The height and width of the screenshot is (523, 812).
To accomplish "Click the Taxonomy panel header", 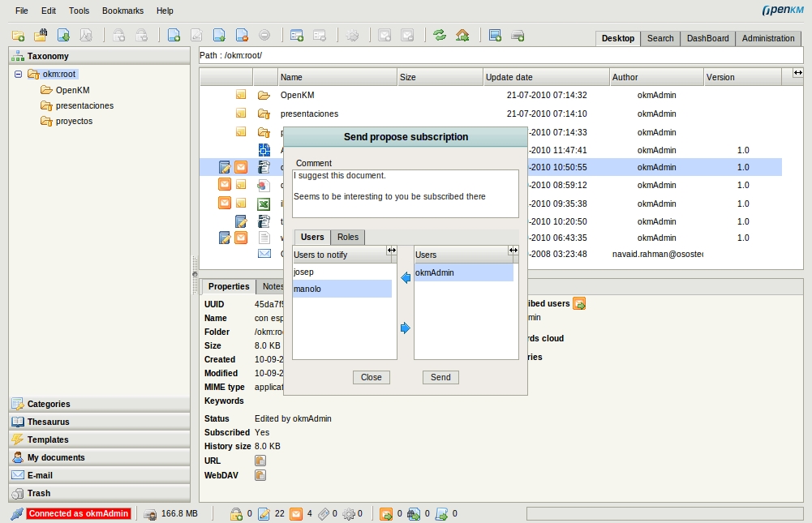I will point(100,56).
